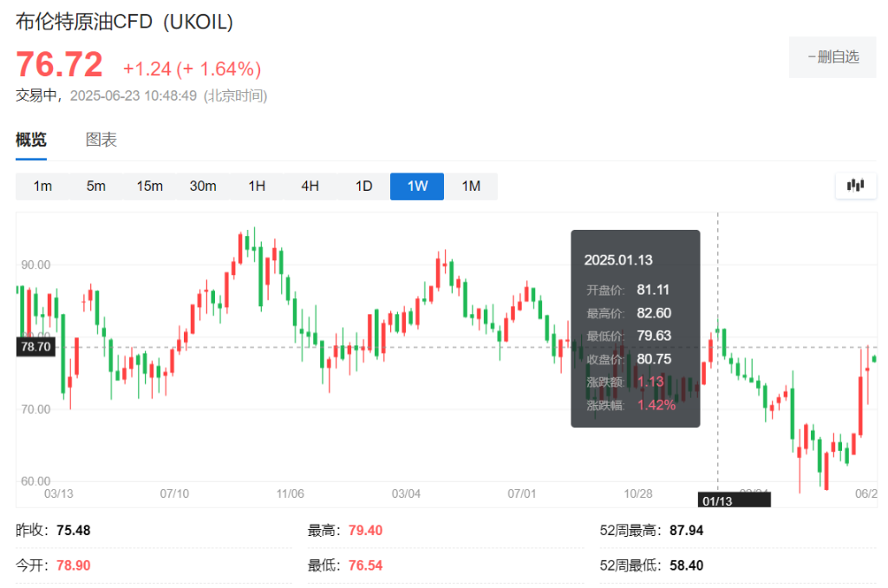Switch chart to 5m interval
This screenshot has width=888, height=588.
click(95, 186)
